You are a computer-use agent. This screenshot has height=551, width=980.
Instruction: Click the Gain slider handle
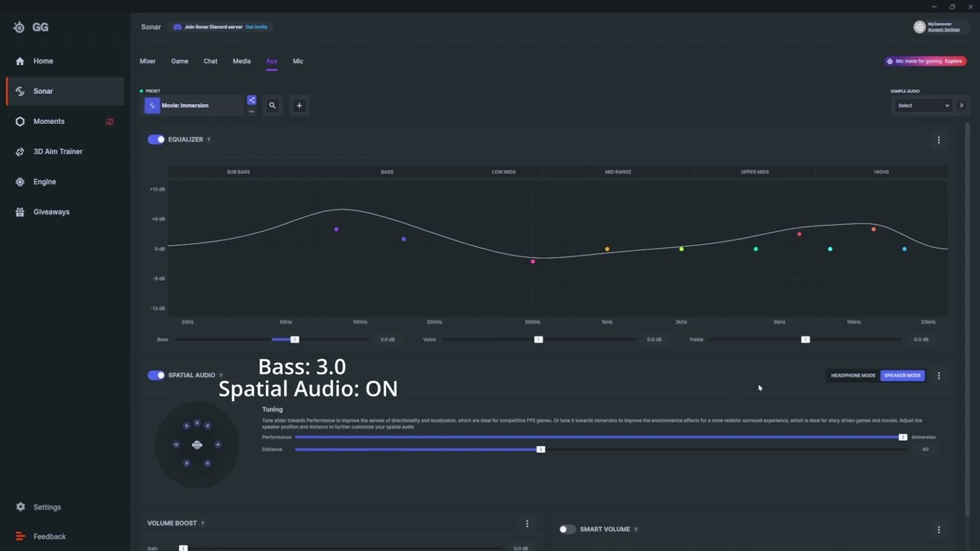click(183, 548)
